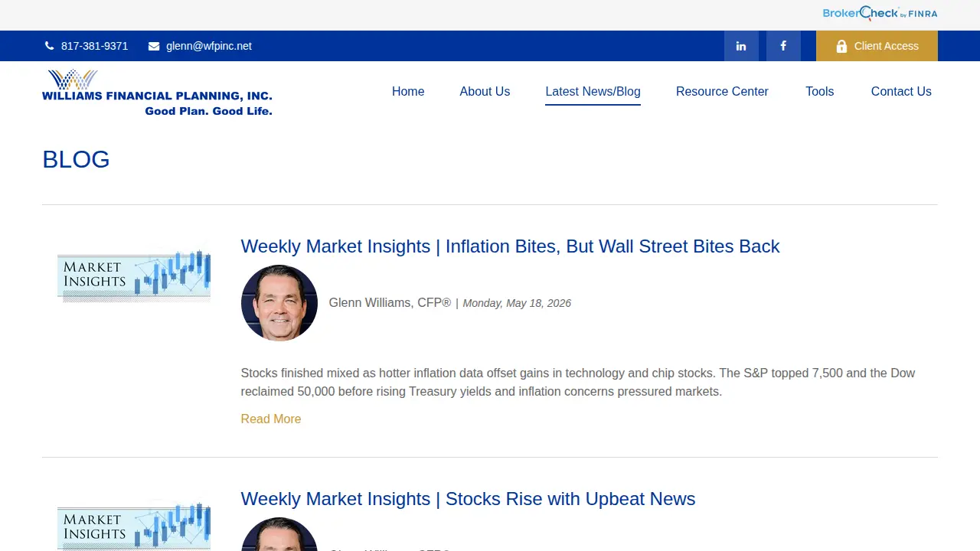Open the LinkedIn social icon
Screen dimensions: 980x551
point(741,46)
